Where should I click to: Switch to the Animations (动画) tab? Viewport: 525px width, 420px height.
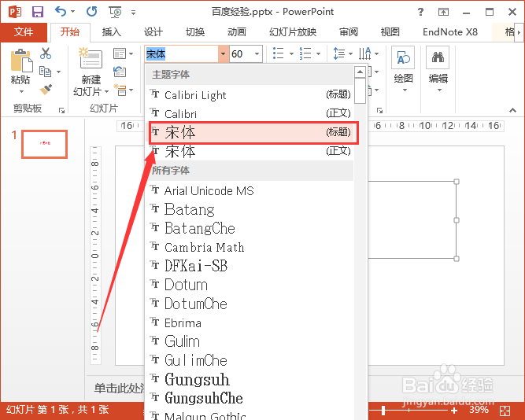[x=237, y=32]
